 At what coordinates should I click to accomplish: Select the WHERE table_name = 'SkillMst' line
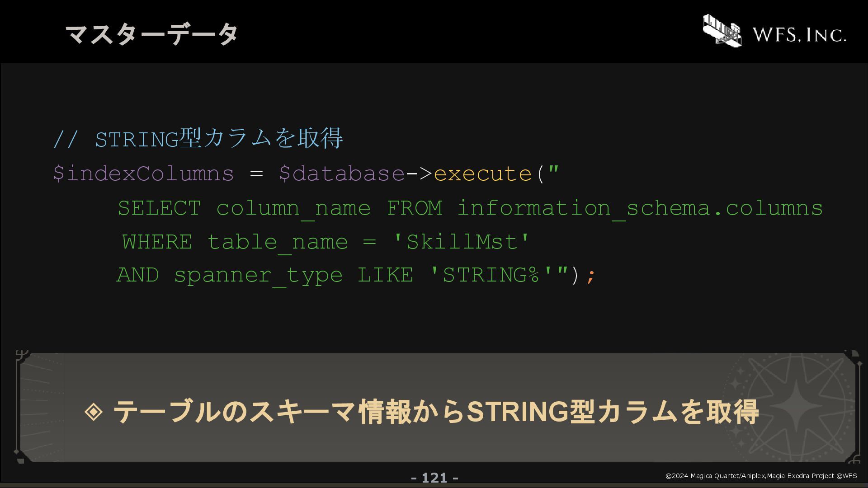pyautogui.click(x=325, y=243)
